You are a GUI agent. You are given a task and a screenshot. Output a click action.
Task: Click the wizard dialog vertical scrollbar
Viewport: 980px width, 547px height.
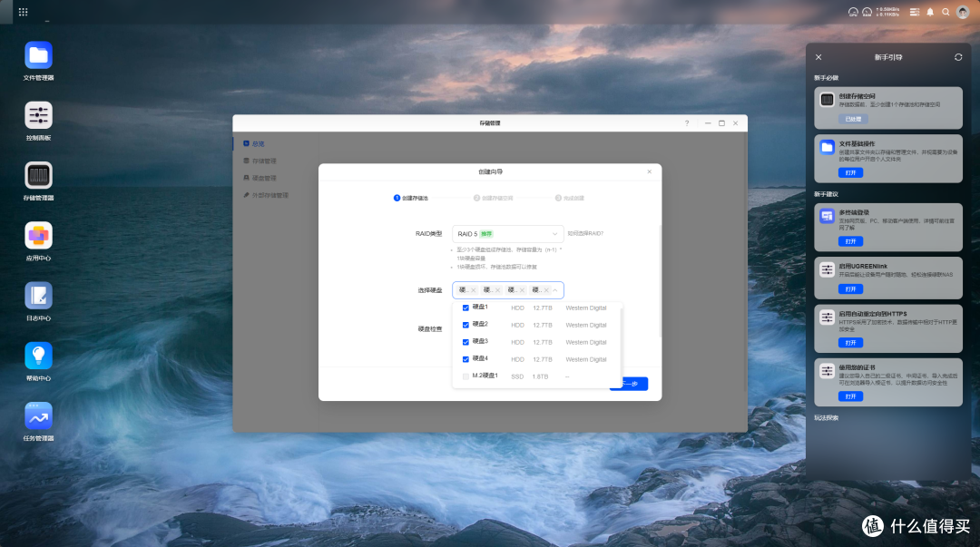pos(660,281)
